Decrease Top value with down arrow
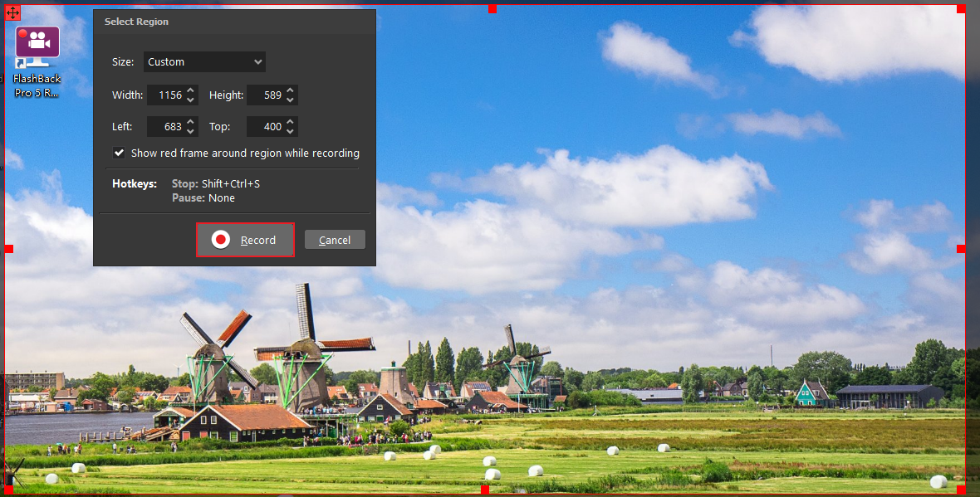This screenshot has width=980, height=497. tap(290, 131)
